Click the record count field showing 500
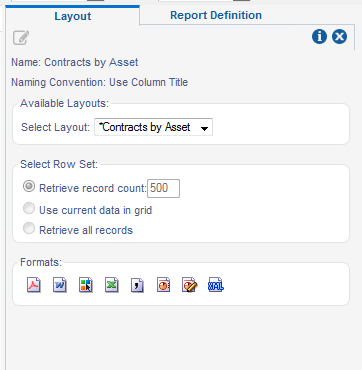 pyautogui.click(x=163, y=188)
